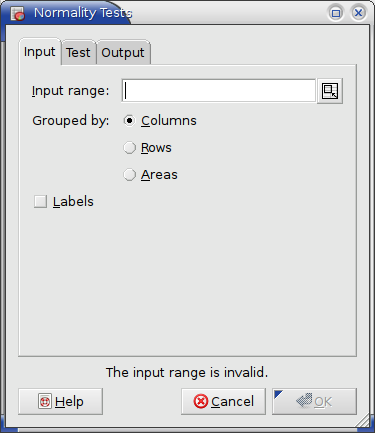Click the OK button

(x=314, y=401)
